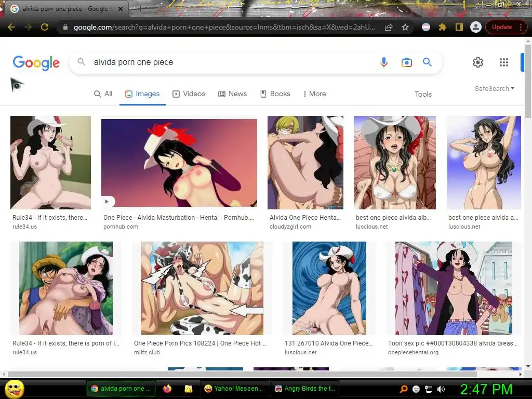This screenshot has width=532, height=399.
Task: Bookmark this page with the star icon
Action: coord(405,27)
